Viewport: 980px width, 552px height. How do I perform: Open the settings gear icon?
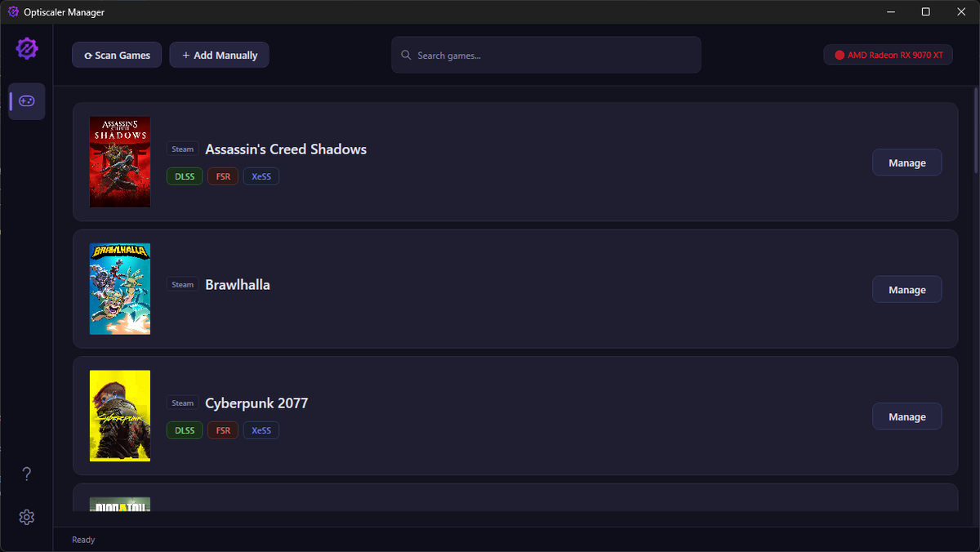[27, 517]
